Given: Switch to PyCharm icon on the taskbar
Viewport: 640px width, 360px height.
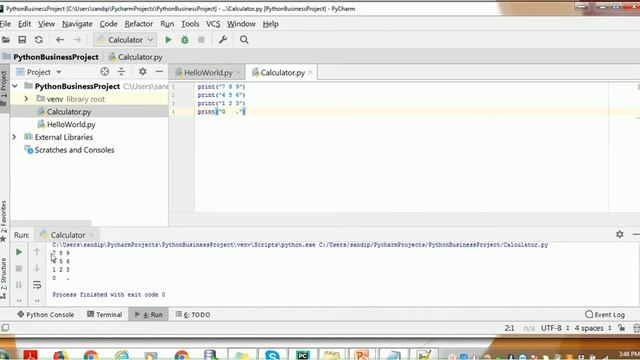Looking at the screenshot, I should 302,355.
